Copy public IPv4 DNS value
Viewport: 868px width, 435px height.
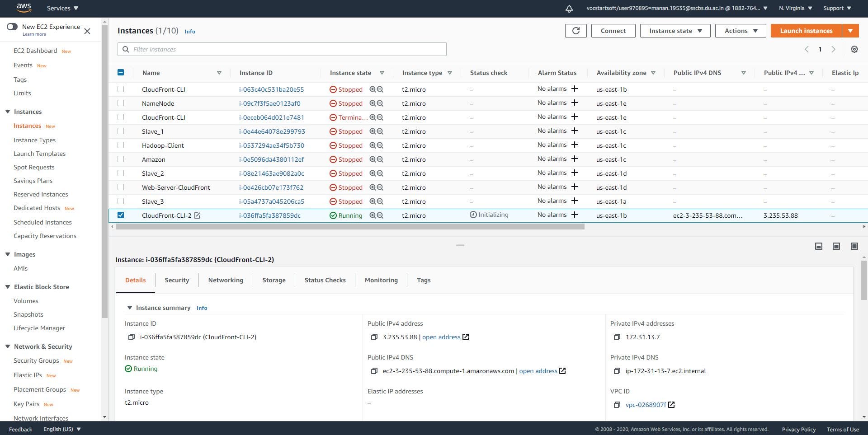pyautogui.click(x=374, y=371)
